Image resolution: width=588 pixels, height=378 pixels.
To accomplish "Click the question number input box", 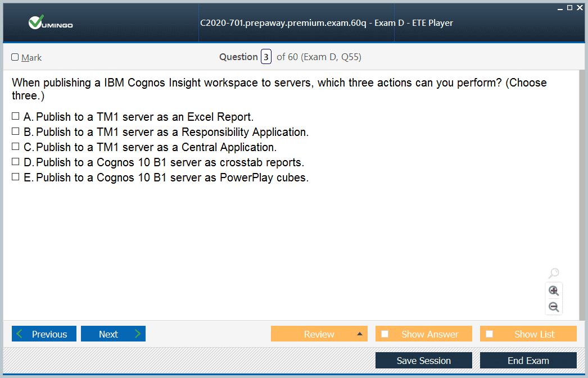I will (x=266, y=57).
